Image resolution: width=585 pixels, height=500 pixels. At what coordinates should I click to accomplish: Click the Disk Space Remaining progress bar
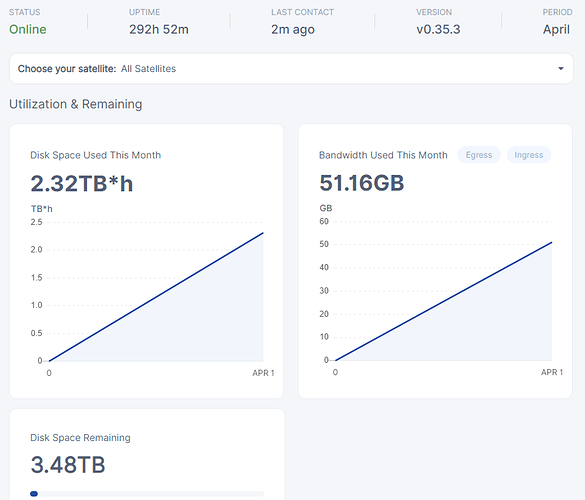(x=147, y=494)
